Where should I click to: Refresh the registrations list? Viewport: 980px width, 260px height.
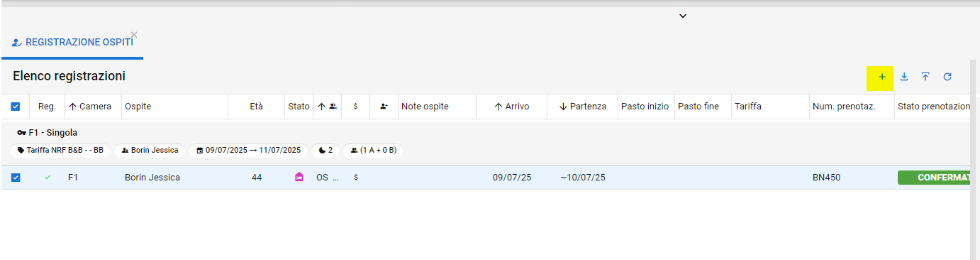[947, 77]
